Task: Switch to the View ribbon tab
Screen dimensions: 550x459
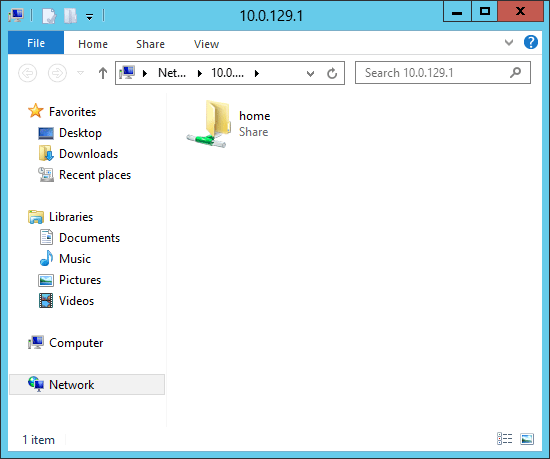Action: (x=206, y=44)
